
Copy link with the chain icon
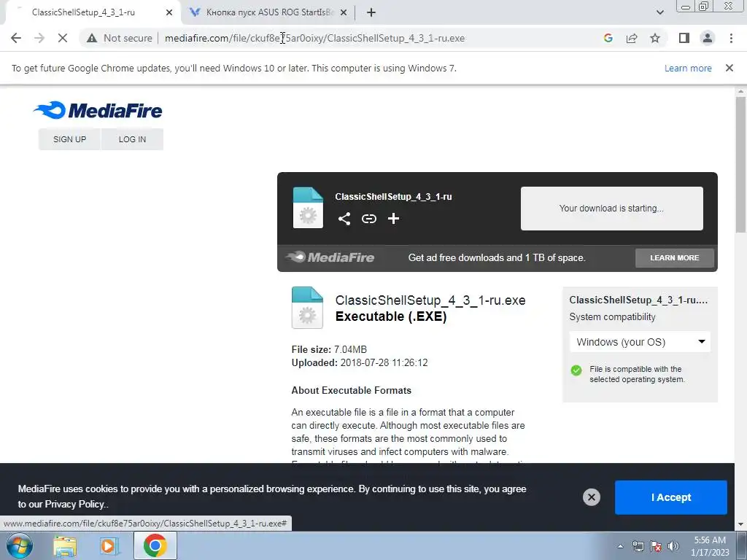pyautogui.click(x=368, y=219)
